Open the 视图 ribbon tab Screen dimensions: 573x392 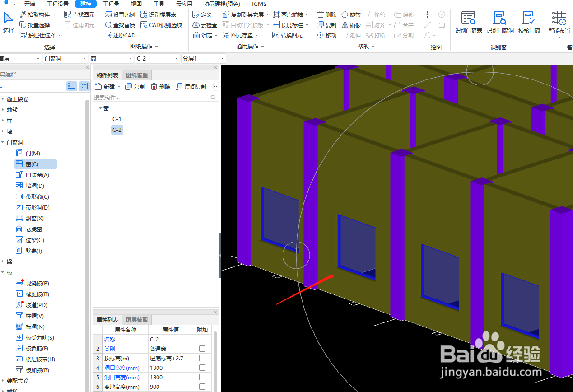136,4
